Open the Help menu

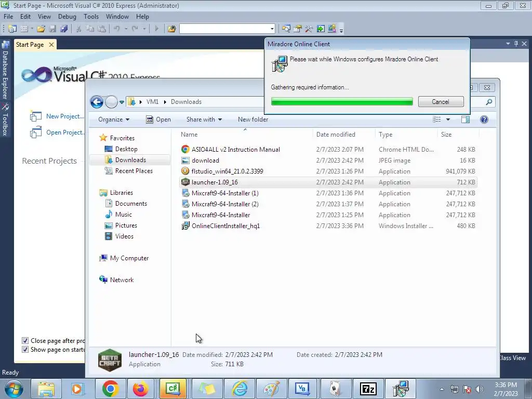(142, 17)
